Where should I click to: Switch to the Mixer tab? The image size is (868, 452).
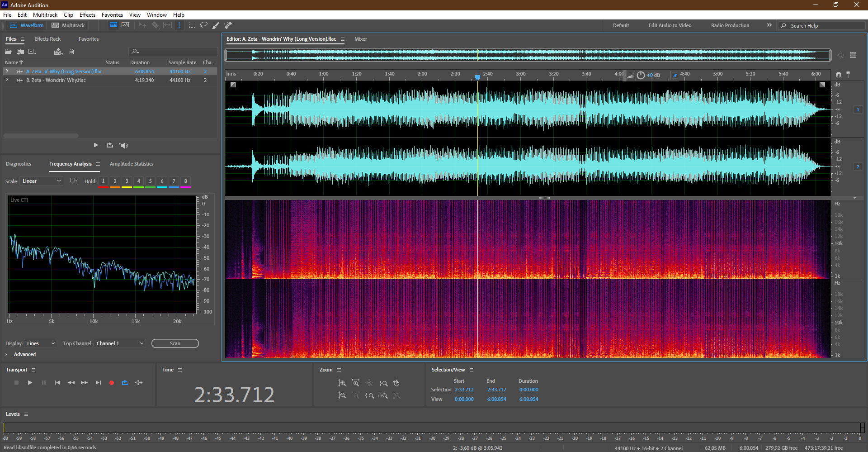pyautogui.click(x=361, y=39)
